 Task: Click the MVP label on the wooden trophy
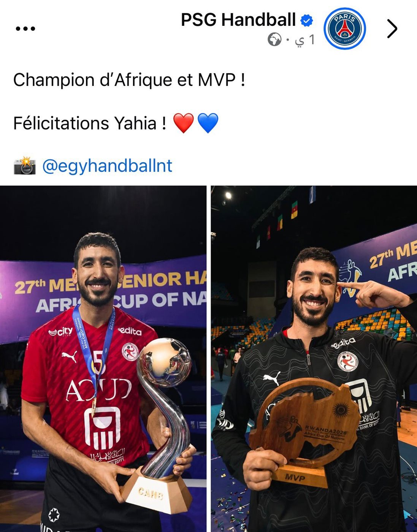click(295, 477)
